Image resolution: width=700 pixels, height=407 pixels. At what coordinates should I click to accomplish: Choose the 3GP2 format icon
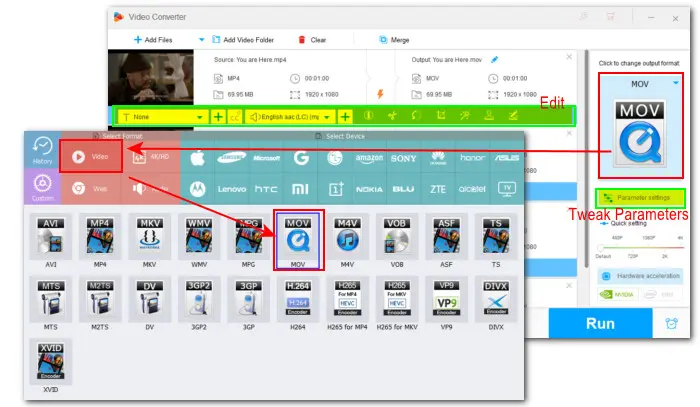point(199,299)
